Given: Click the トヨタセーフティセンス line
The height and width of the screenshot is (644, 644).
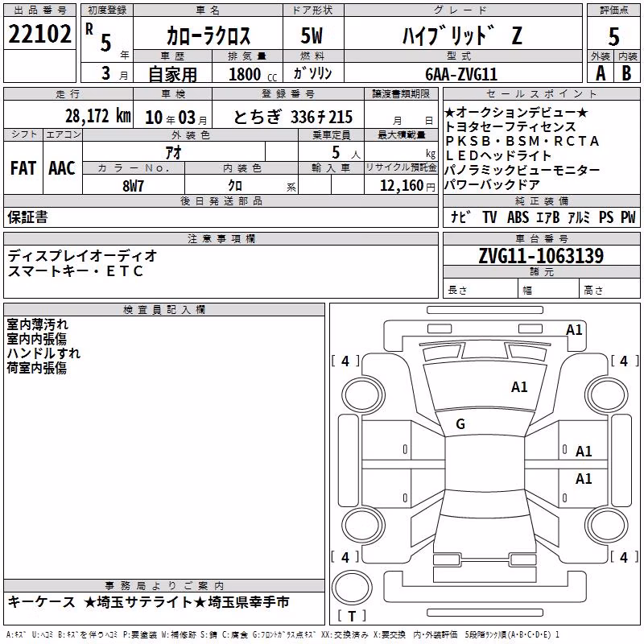Looking at the screenshot, I should (x=510, y=126).
